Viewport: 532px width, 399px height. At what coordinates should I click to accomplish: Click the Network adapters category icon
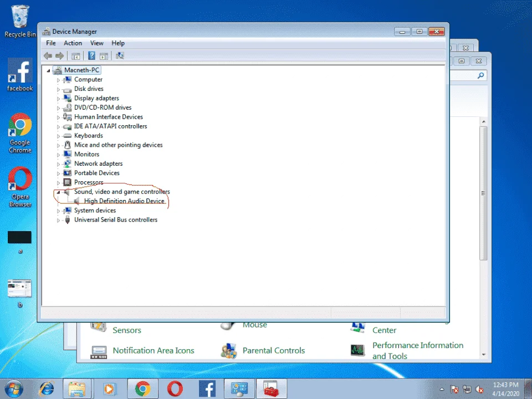tap(67, 163)
